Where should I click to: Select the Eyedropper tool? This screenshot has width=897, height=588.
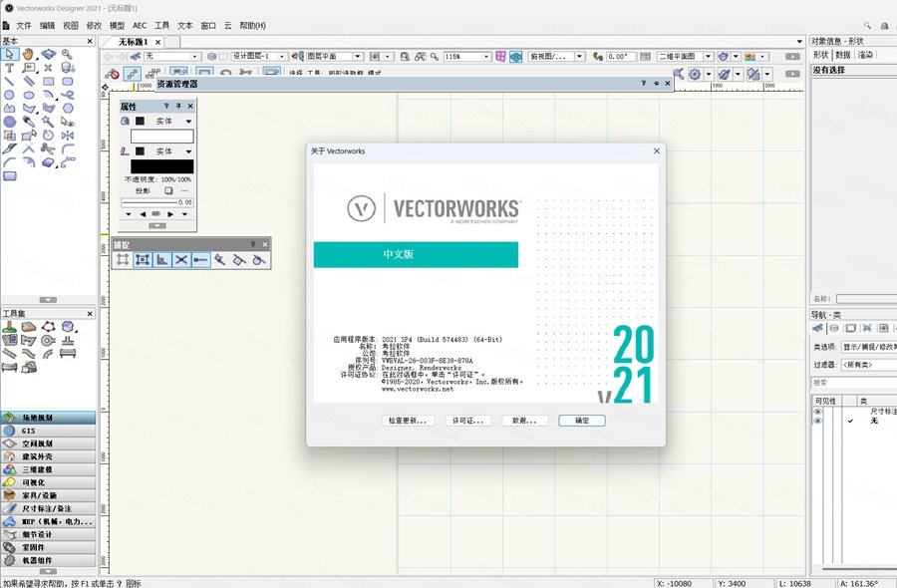29,122
